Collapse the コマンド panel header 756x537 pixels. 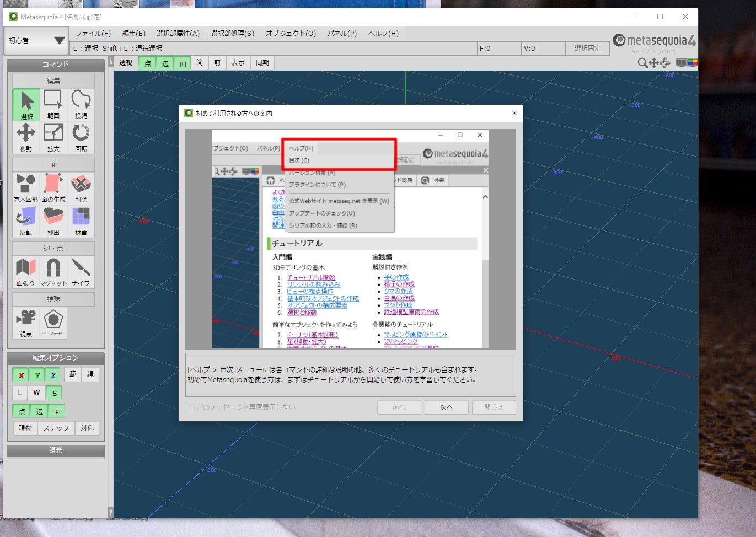tap(56, 65)
